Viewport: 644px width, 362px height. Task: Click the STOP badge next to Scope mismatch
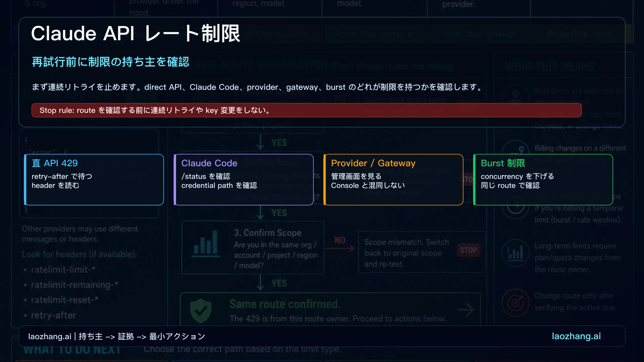tap(469, 250)
